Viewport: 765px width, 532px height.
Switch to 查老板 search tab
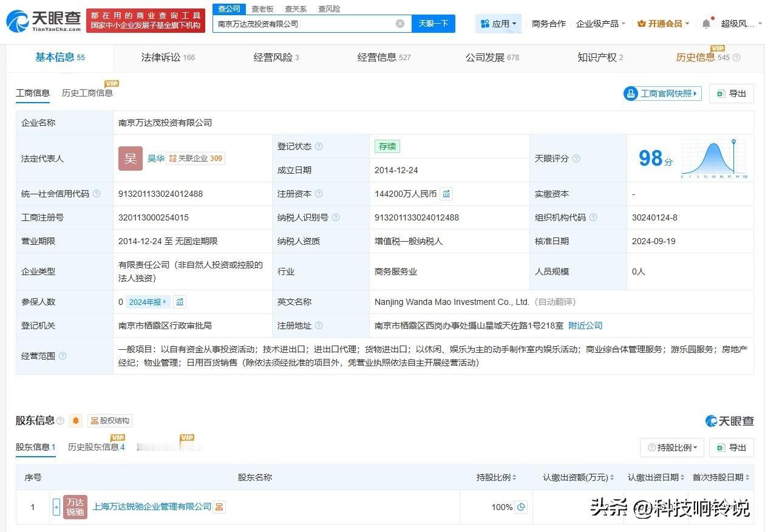tap(262, 9)
